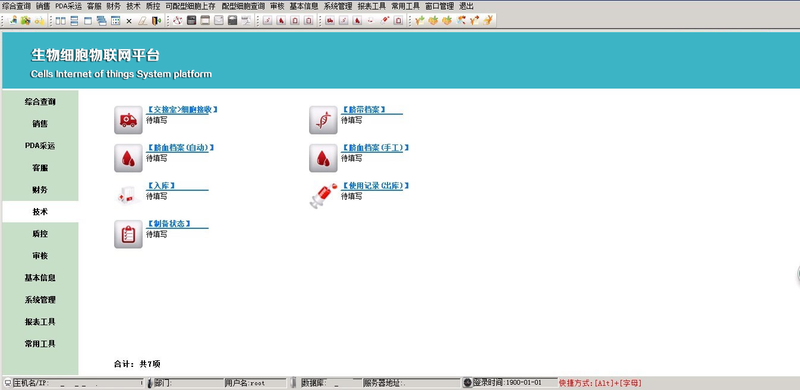Select 技术 in the left sidebar
This screenshot has width=800, height=390.
point(40,211)
